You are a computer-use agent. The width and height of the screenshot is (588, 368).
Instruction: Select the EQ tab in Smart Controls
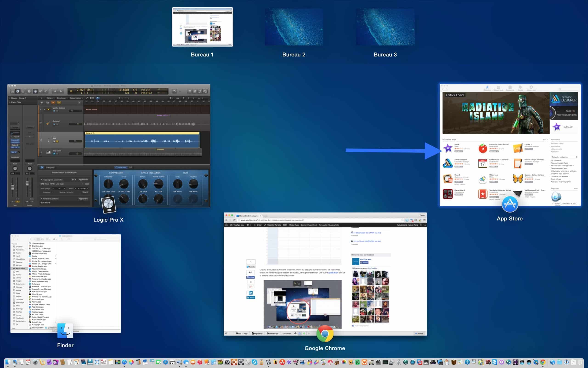(x=131, y=167)
